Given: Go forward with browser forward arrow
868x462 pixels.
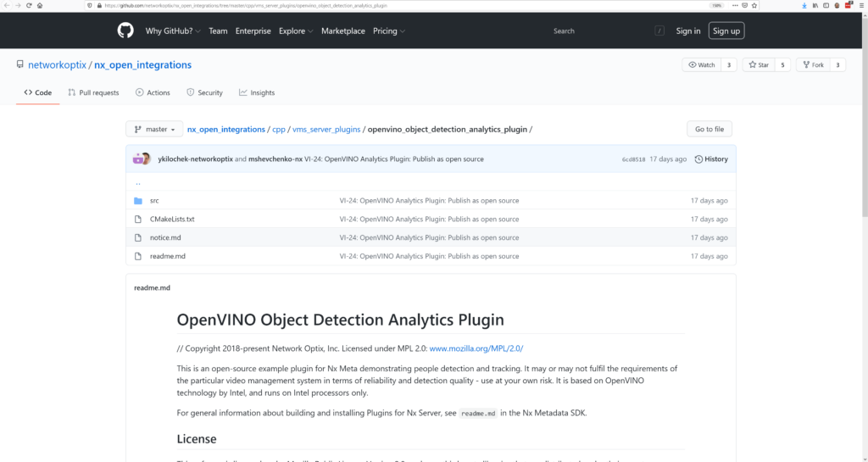Looking at the screenshot, I should [18, 6].
